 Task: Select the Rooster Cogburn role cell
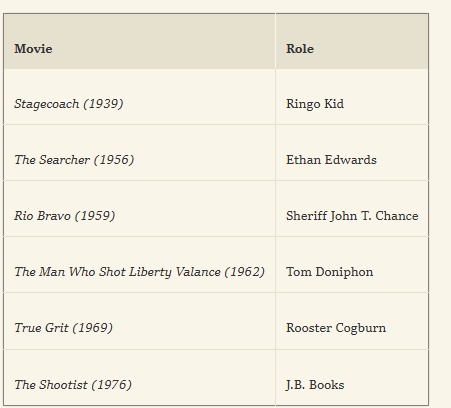[352, 321]
